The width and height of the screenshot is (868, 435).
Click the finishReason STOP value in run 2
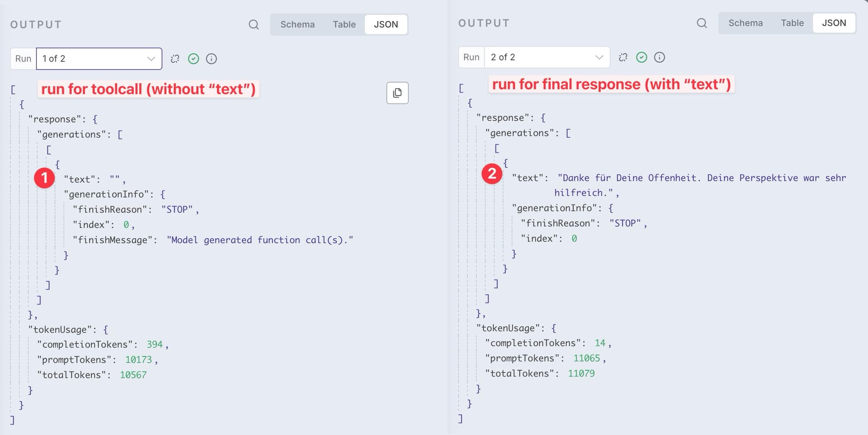pyautogui.click(x=627, y=223)
